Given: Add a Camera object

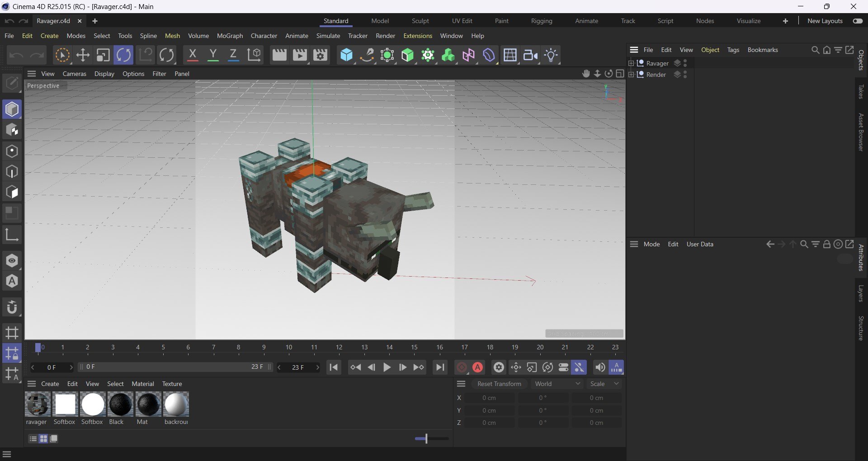Looking at the screenshot, I should click(531, 55).
